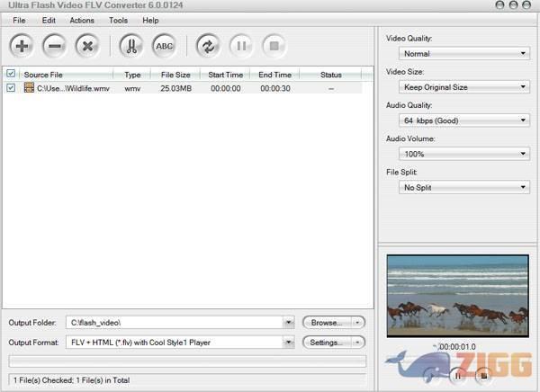This screenshot has width=540, height=392.
Task: Click the Settings... button
Action: [x=326, y=343]
